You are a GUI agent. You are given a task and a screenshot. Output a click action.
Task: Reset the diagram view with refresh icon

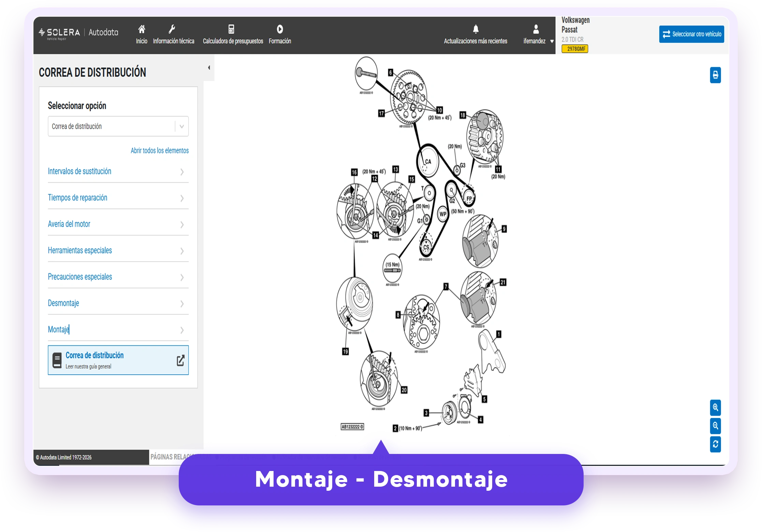coord(715,444)
